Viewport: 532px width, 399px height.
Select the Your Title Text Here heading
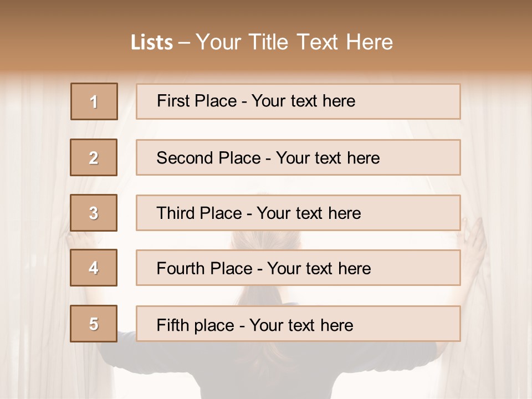tap(294, 42)
